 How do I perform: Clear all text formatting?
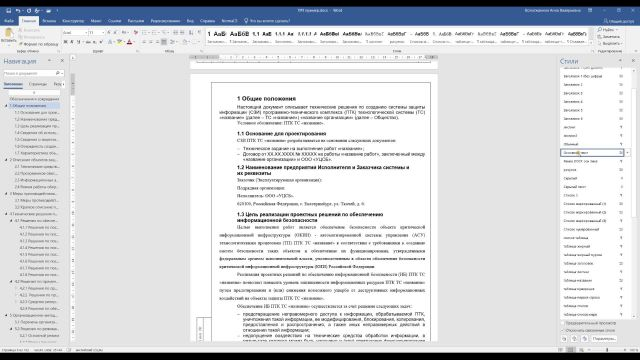click(x=136, y=32)
